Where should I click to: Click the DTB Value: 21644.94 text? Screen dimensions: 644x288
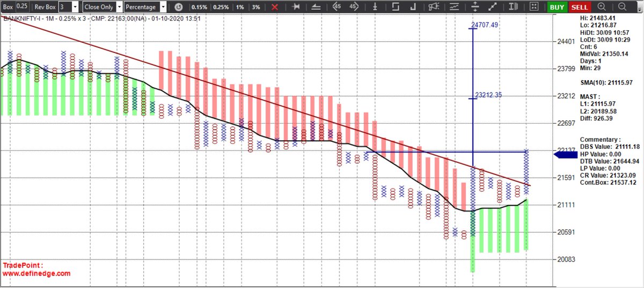coord(610,161)
